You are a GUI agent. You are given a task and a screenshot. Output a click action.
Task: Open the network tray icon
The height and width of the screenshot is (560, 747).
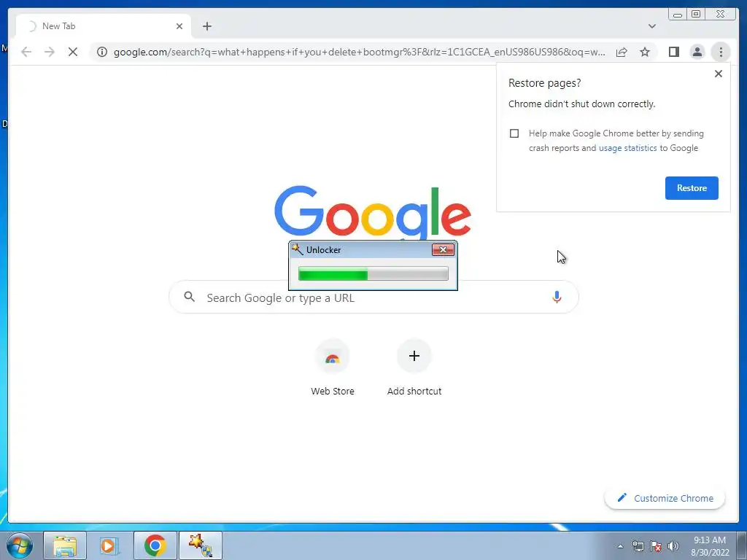click(x=638, y=546)
